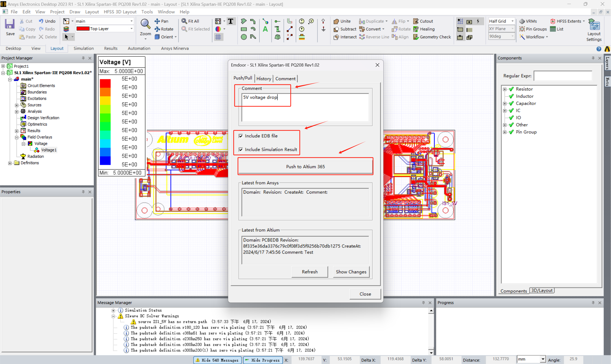The width and height of the screenshot is (611, 364).
Task: Open the Top Layer dropdown
Action: (131, 29)
